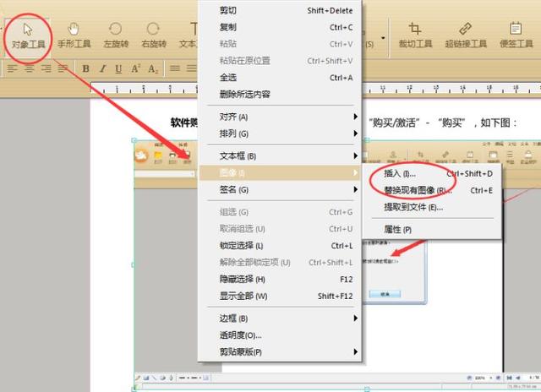
Task: Apply superscript formatting
Action: coord(135,68)
